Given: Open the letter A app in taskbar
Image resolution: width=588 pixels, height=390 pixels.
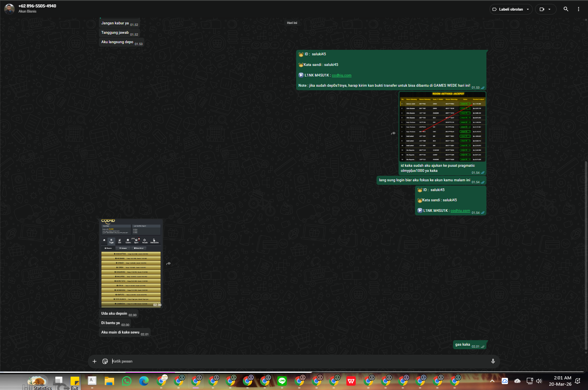Looking at the screenshot, I should tap(92, 381).
